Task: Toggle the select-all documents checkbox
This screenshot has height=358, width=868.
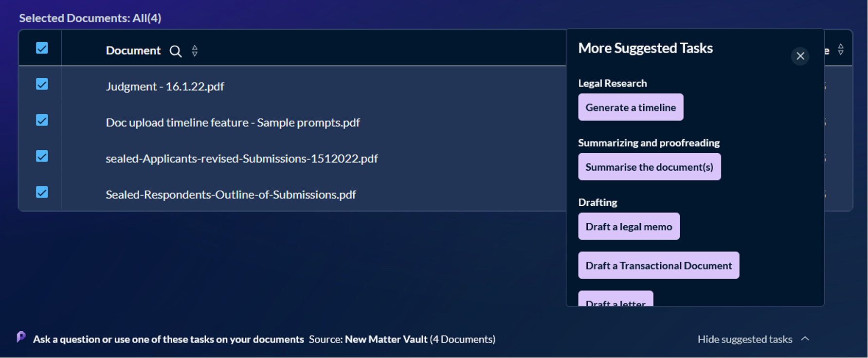Action: tap(42, 48)
